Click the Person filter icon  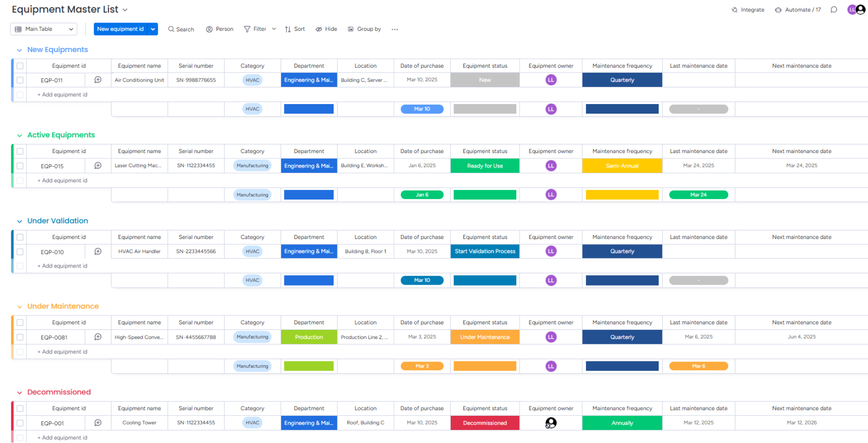[x=209, y=29]
